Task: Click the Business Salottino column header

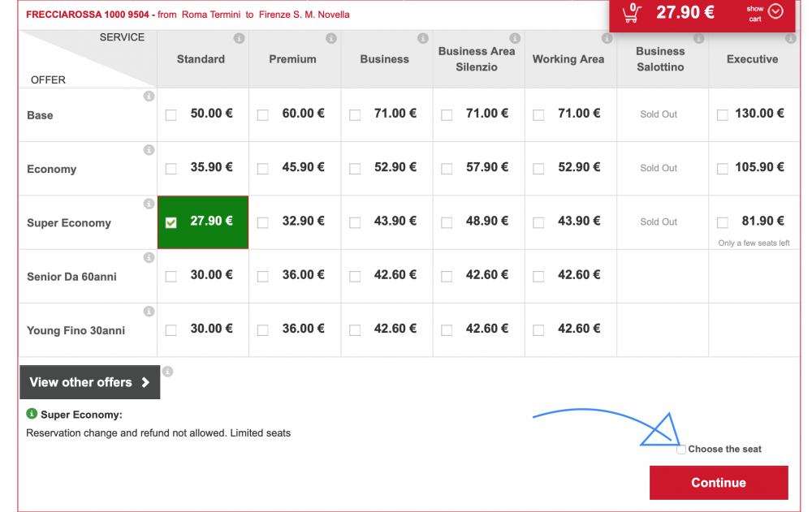Action: coord(660,59)
